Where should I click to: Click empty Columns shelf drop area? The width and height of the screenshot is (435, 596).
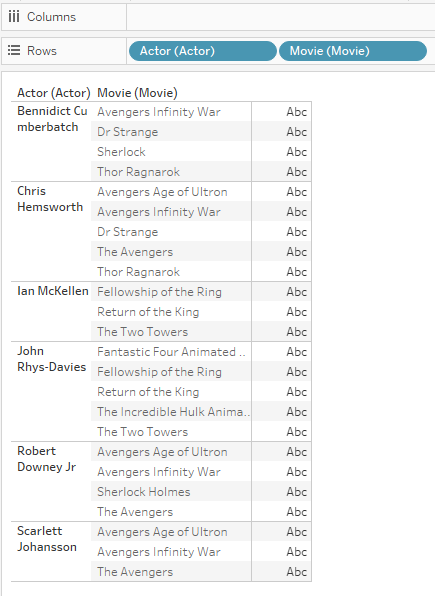pos(281,17)
